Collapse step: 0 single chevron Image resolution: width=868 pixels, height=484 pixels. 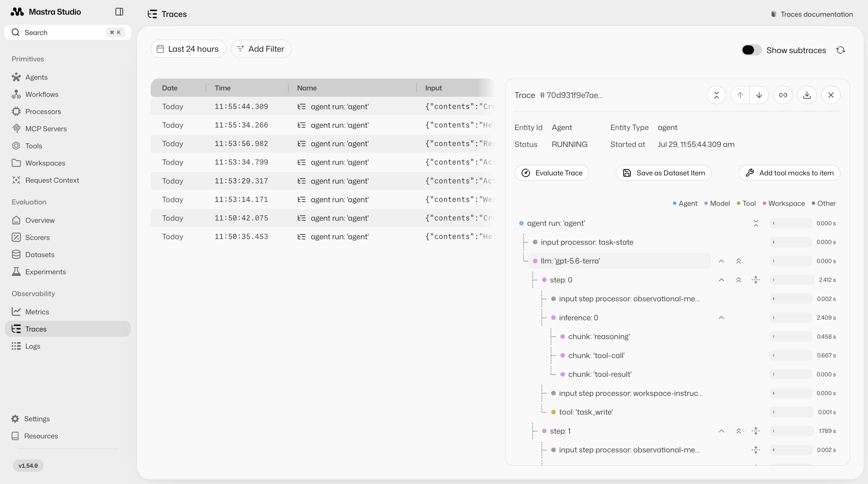[722, 280]
